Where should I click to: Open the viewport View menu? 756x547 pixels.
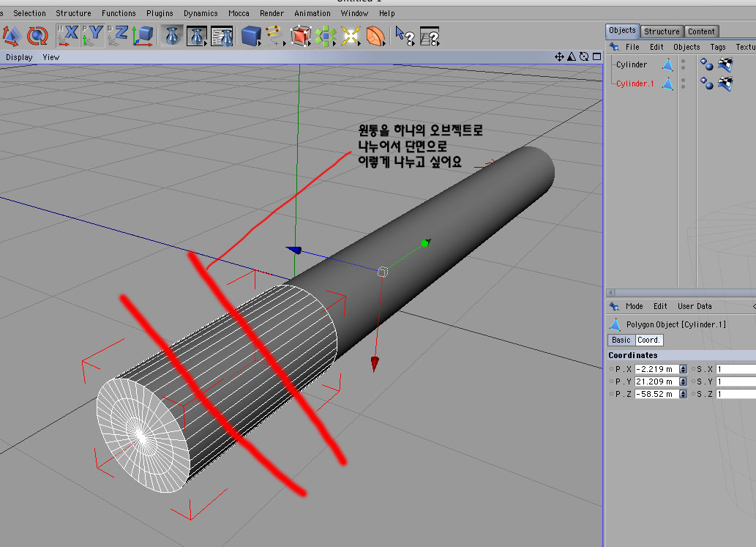click(x=51, y=57)
